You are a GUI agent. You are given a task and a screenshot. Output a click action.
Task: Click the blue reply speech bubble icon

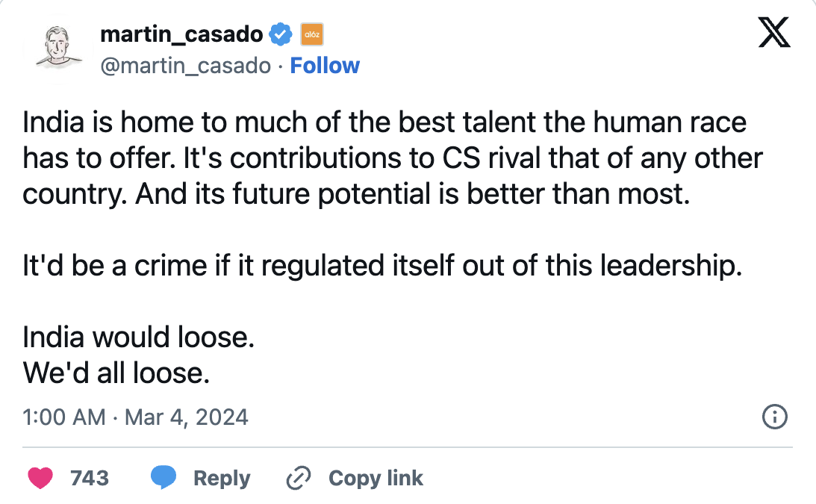pos(163,478)
